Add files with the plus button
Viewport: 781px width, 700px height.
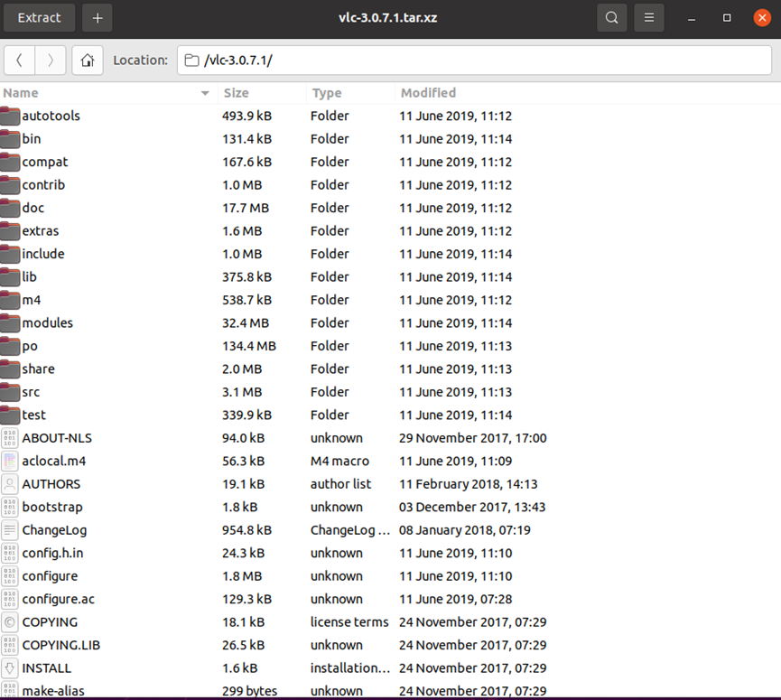pos(98,18)
